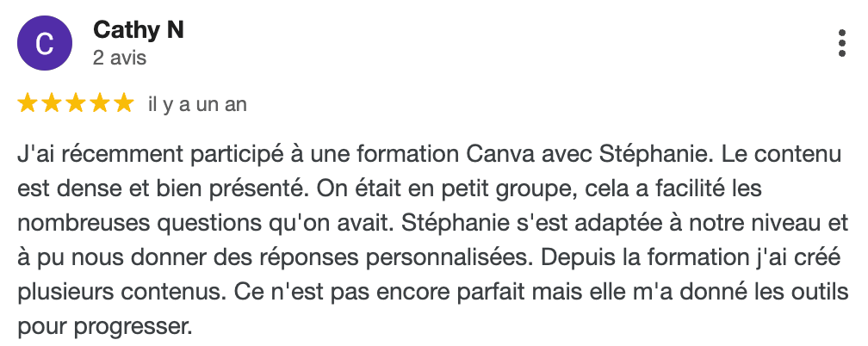Click the final words "pour progresser."
This screenshot has width=868, height=346.
point(102,326)
